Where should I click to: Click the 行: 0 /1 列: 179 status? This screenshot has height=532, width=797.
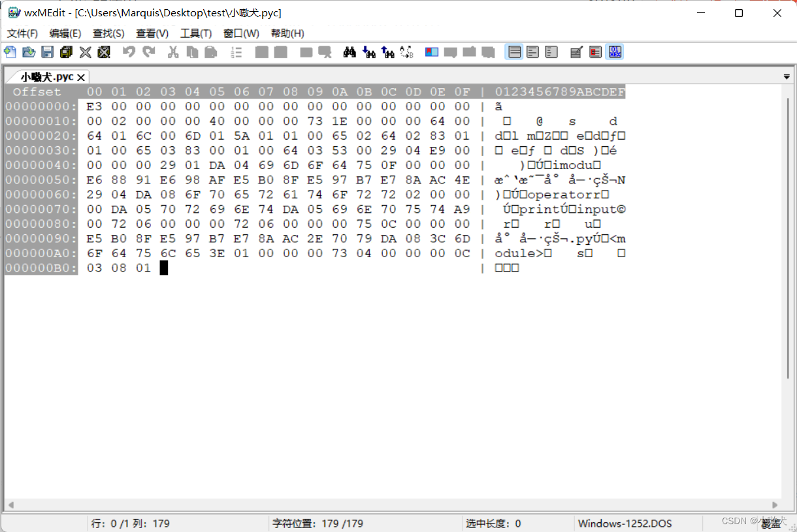point(130,524)
